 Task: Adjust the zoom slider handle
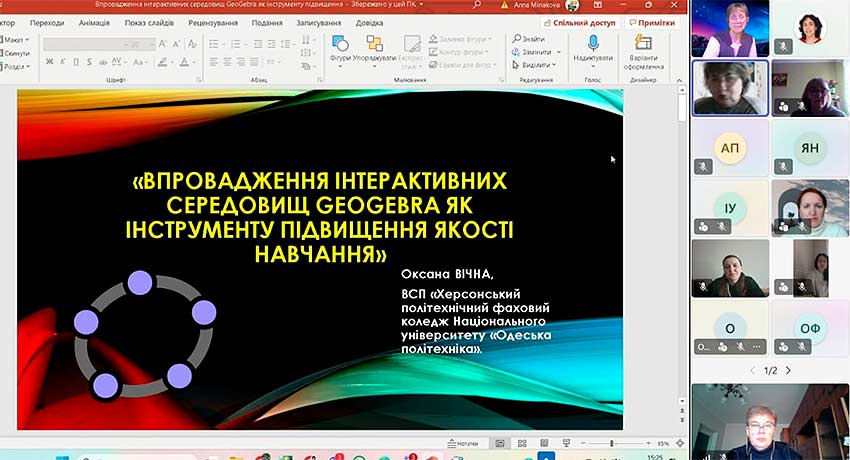(612, 443)
